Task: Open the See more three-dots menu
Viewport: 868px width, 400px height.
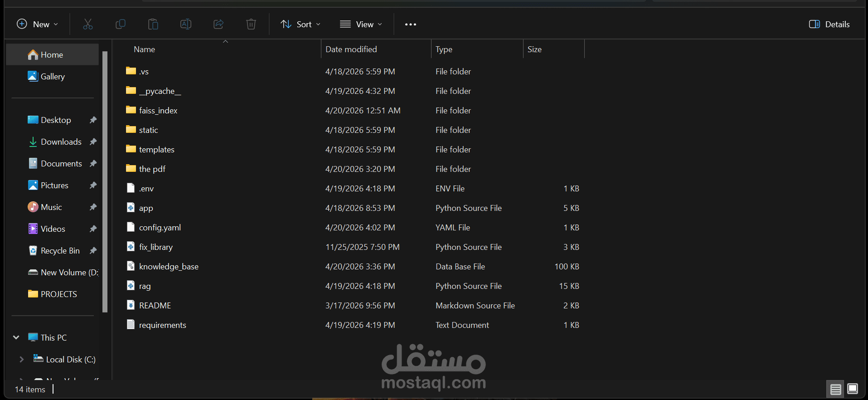Action: pos(411,24)
